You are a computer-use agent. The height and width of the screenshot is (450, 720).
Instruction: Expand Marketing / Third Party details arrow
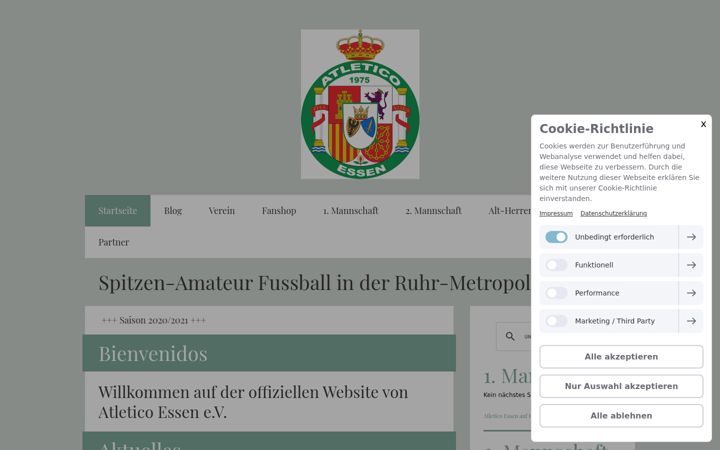691,321
